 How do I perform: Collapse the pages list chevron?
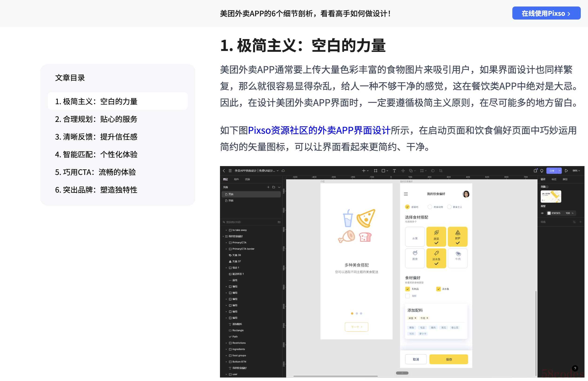click(x=279, y=187)
